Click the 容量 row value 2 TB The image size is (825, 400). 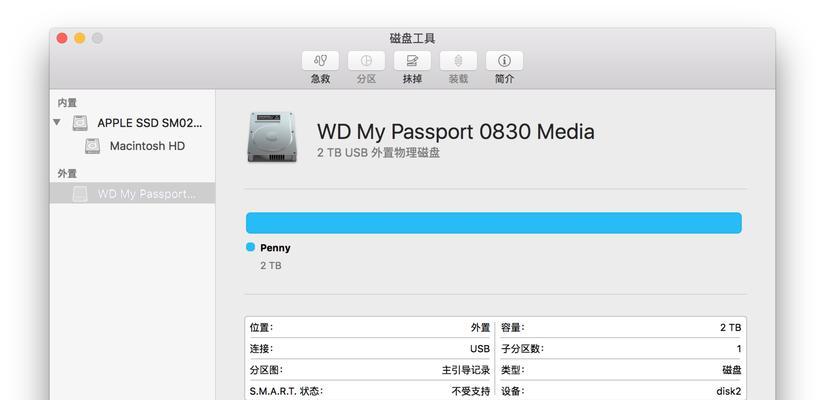(731, 327)
